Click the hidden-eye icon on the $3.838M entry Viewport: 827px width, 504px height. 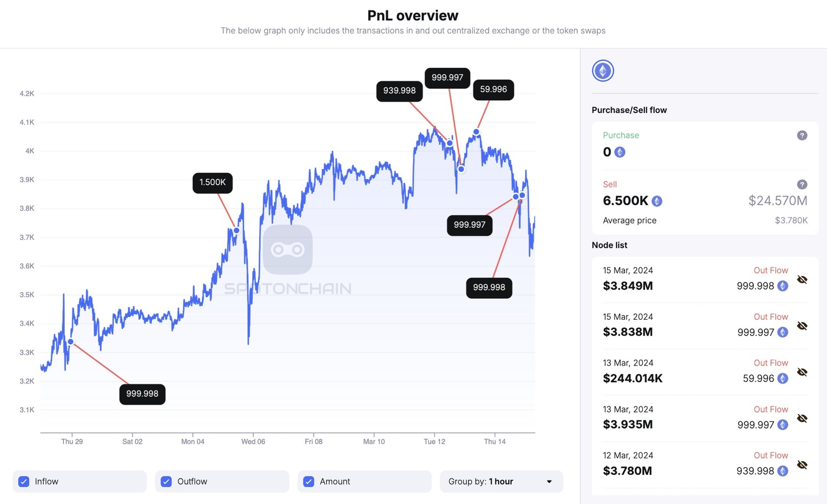coord(802,326)
